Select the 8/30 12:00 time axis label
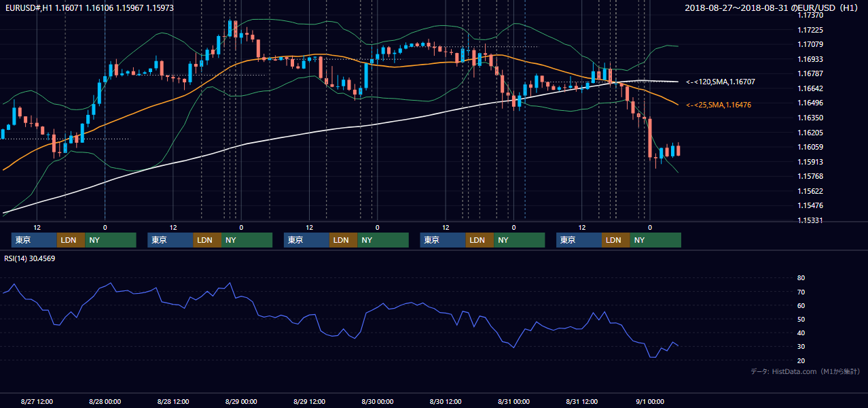The image size is (868, 408). (x=446, y=401)
